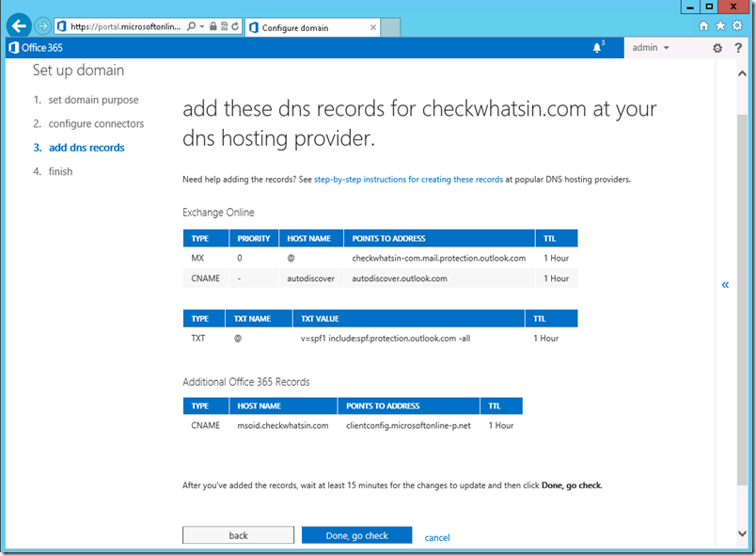Open Office 365 settings gear

[717, 48]
